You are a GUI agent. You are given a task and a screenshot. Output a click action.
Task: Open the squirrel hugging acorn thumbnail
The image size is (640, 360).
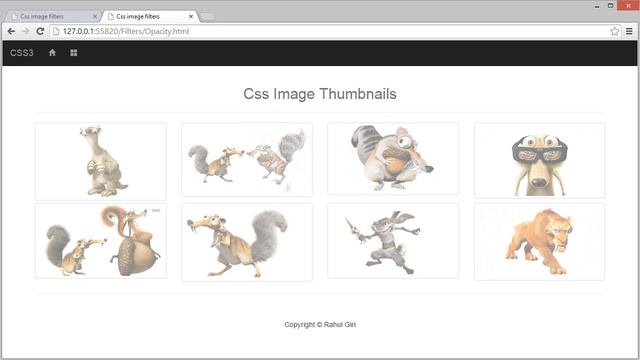click(393, 158)
